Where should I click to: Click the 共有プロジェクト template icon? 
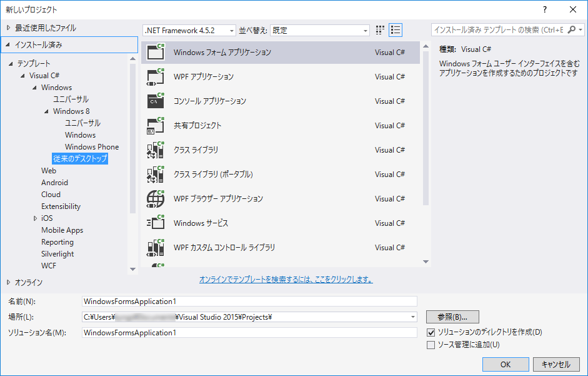click(x=155, y=125)
